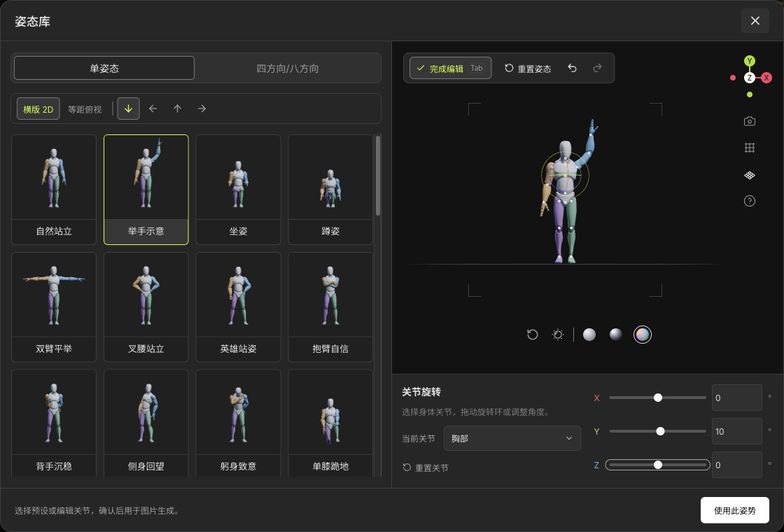Viewport: 784px width, 532px height.
Task: Select the dark metallic sphere material
Action: (x=615, y=335)
